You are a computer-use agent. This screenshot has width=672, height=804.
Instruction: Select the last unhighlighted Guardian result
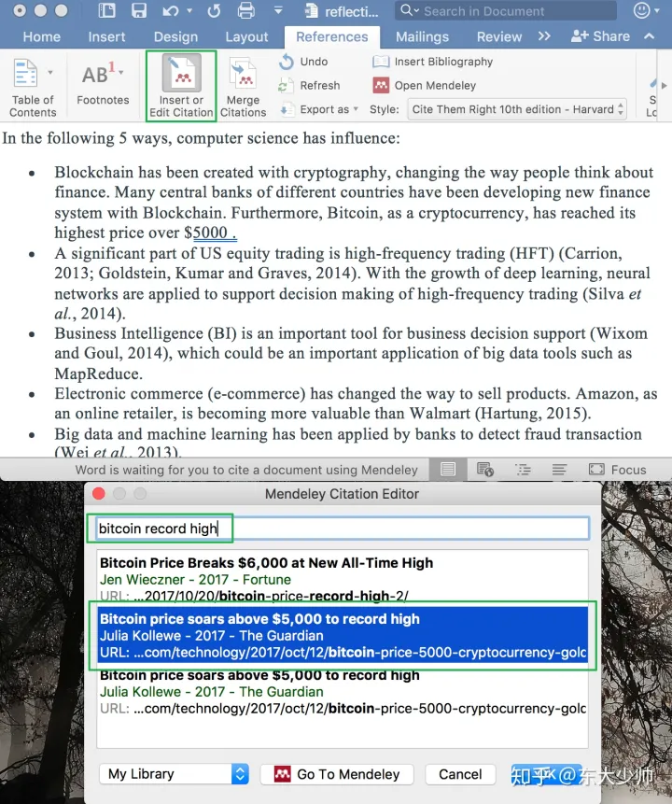click(343, 692)
